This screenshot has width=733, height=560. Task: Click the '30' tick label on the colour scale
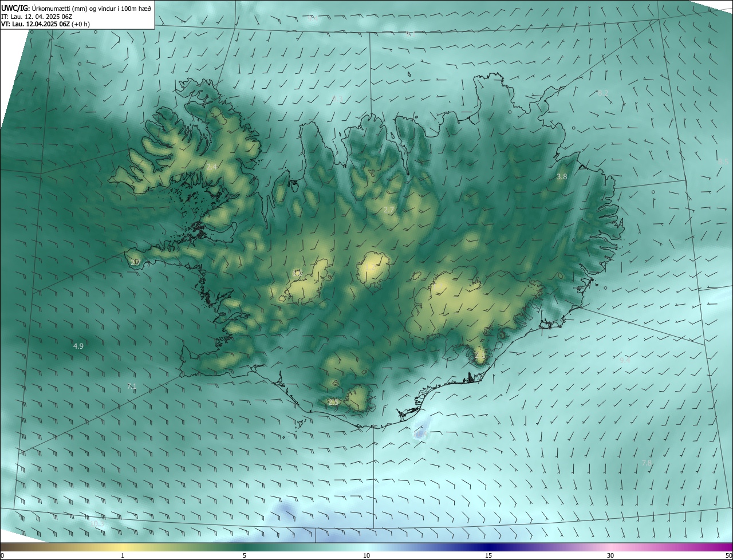(610, 555)
